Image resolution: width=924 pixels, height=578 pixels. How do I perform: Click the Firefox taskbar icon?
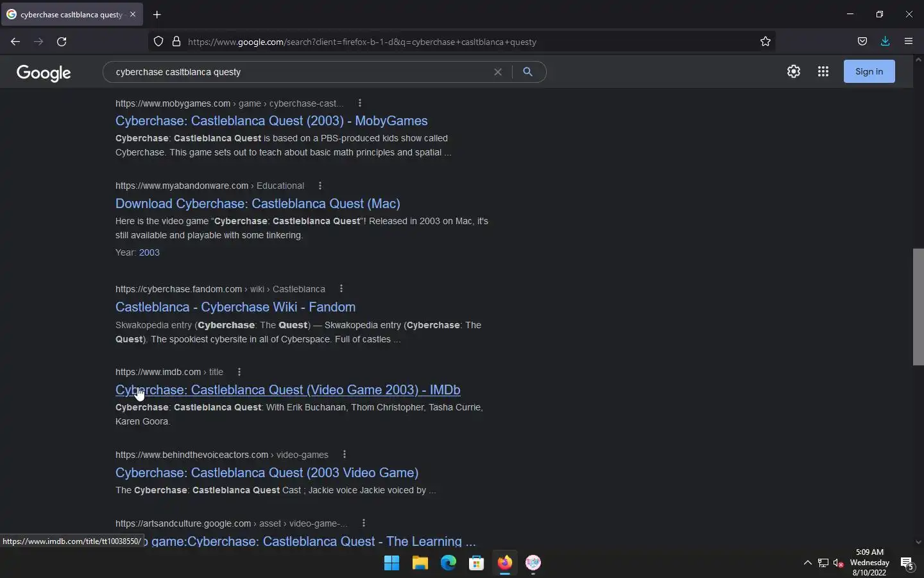505,563
